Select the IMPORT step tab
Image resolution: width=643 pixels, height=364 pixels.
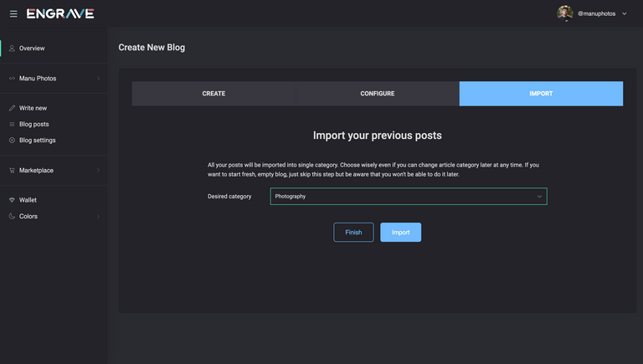[x=541, y=94]
